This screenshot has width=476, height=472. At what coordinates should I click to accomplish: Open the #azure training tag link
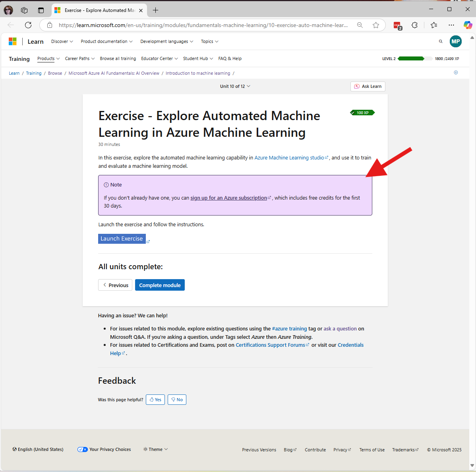pyautogui.click(x=289, y=328)
